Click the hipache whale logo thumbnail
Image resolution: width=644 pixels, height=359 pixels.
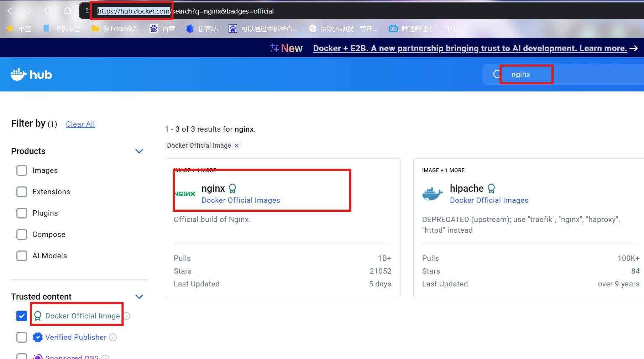point(433,194)
